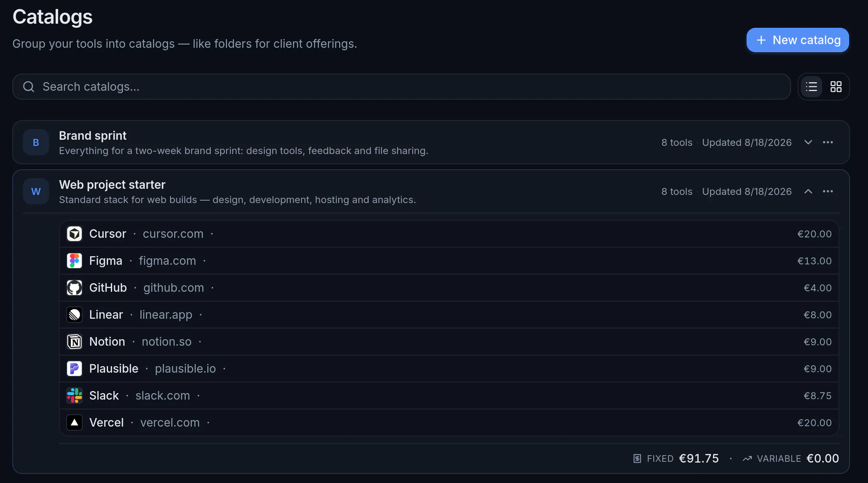The image size is (868, 483).
Task: Click the GitHub €4.00 price
Action: point(818,288)
